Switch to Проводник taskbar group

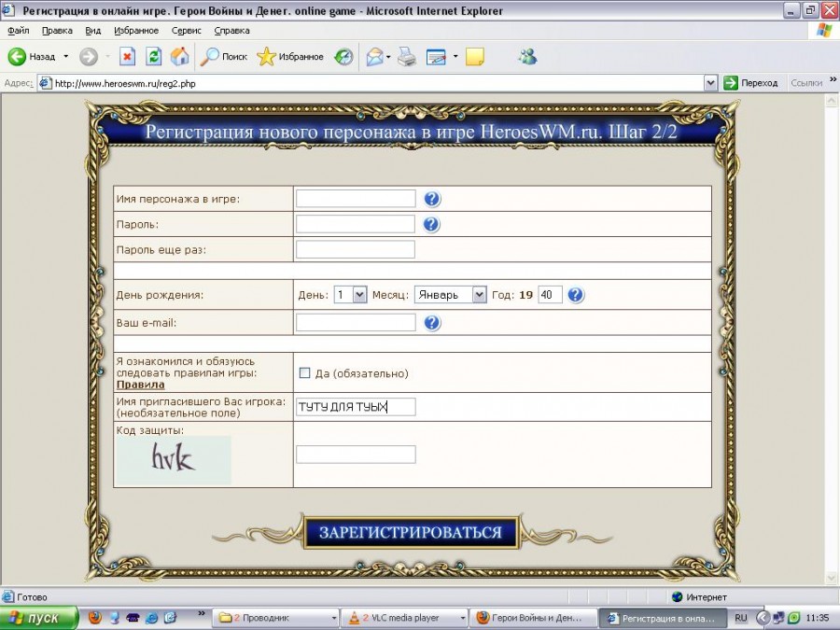(276, 618)
